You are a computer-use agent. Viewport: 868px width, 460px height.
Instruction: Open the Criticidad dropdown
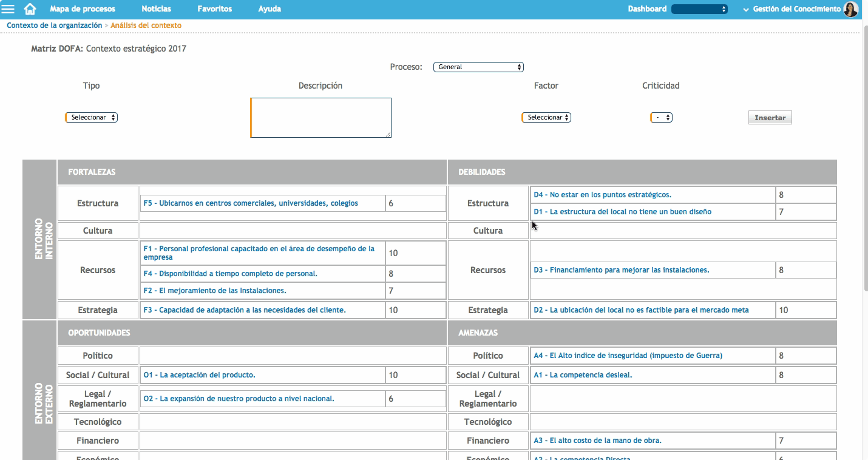pos(661,118)
